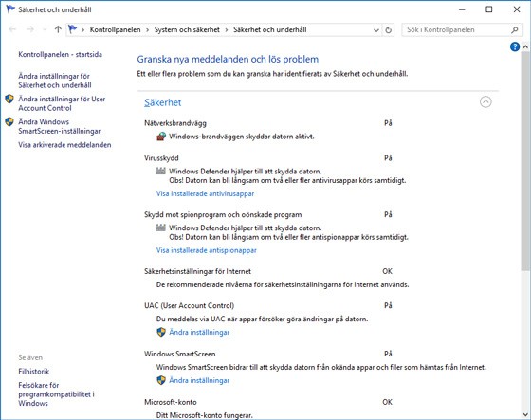Select the Nätverksbrandvägg label
Viewport: 531px width, 420px height.
click(x=175, y=123)
